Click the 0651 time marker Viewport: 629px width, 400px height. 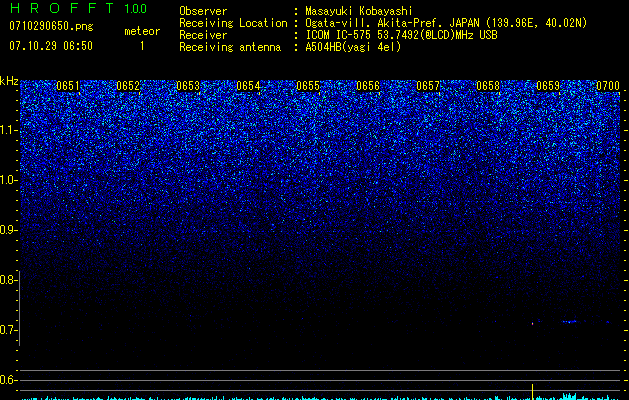68,86
